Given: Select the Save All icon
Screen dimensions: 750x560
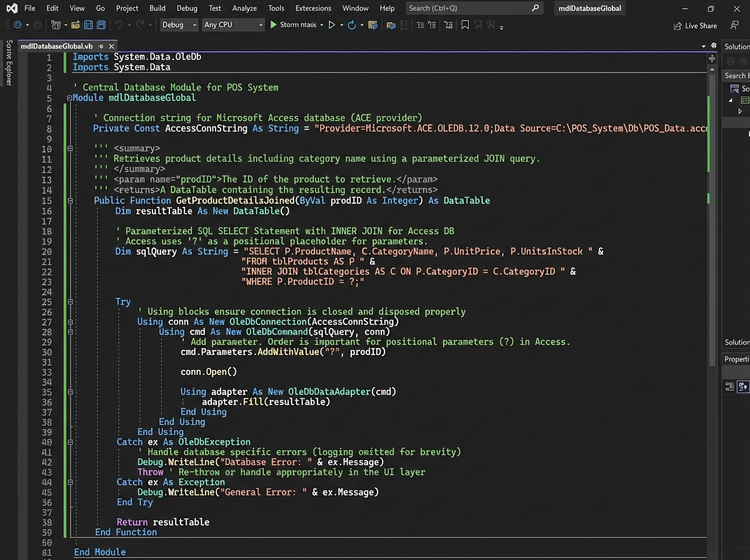Looking at the screenshot, I should (100, 24).
